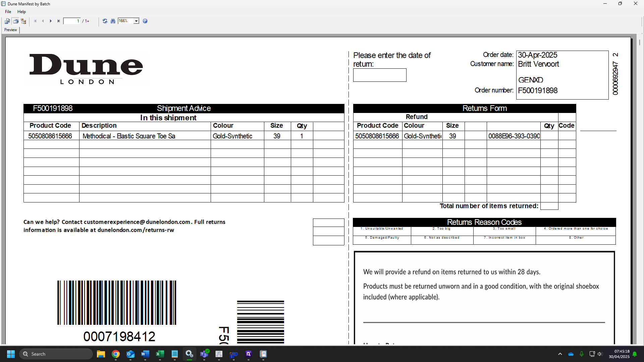The image size is (644, 362).
Task: Toggle the group tree icon
Action: [23, 21]
